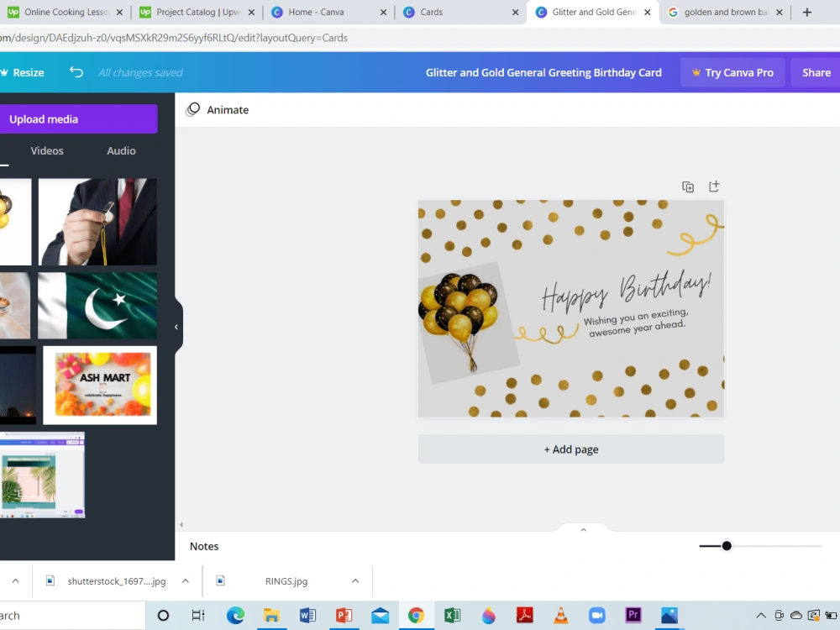Select the ASH MART image thumbnail
Screen dimensions: 840x630
pos(100,386)
